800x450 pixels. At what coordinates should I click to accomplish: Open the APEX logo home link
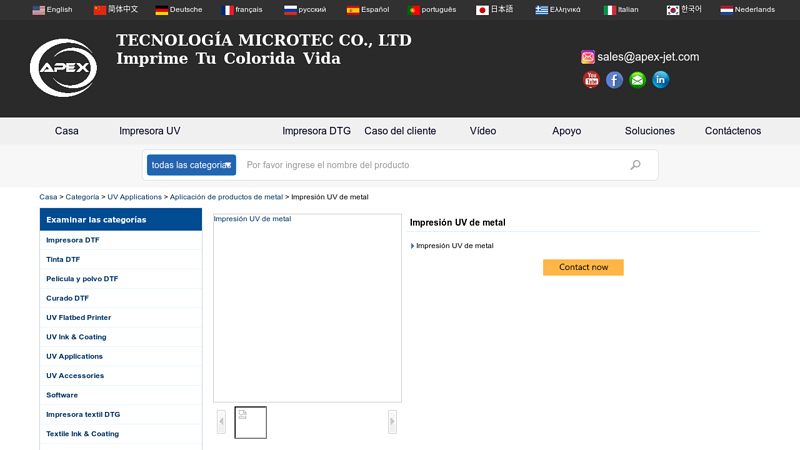[63, 67]
